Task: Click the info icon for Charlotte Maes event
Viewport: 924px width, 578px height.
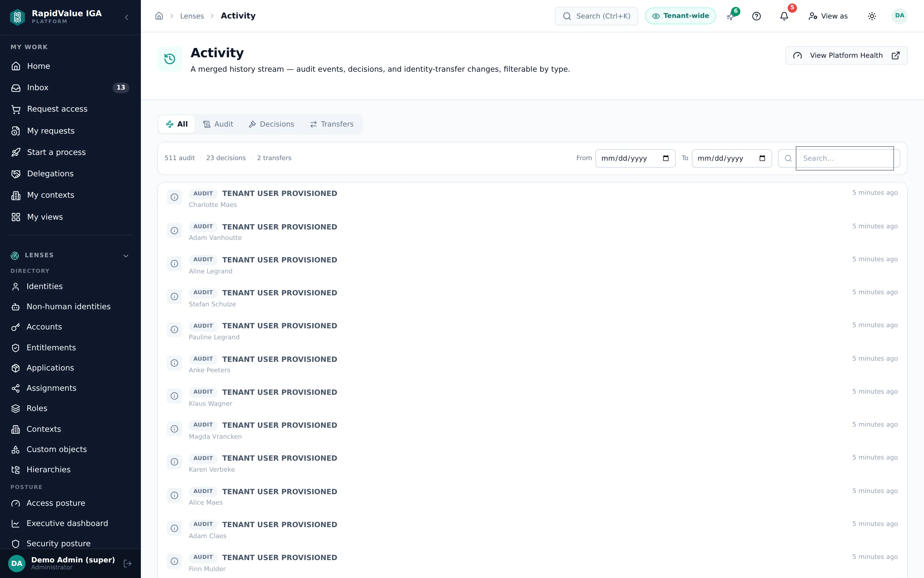Action: tap(174, 197)
